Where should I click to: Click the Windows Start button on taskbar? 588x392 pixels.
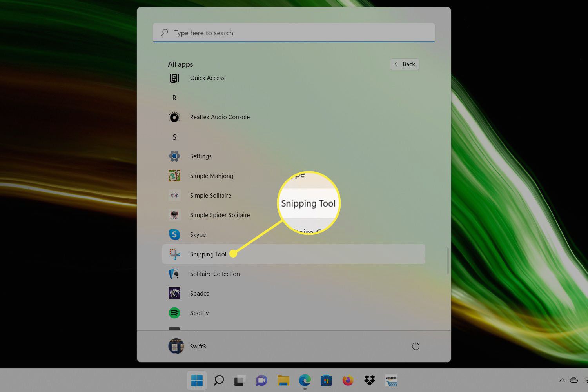coord(197,380)
